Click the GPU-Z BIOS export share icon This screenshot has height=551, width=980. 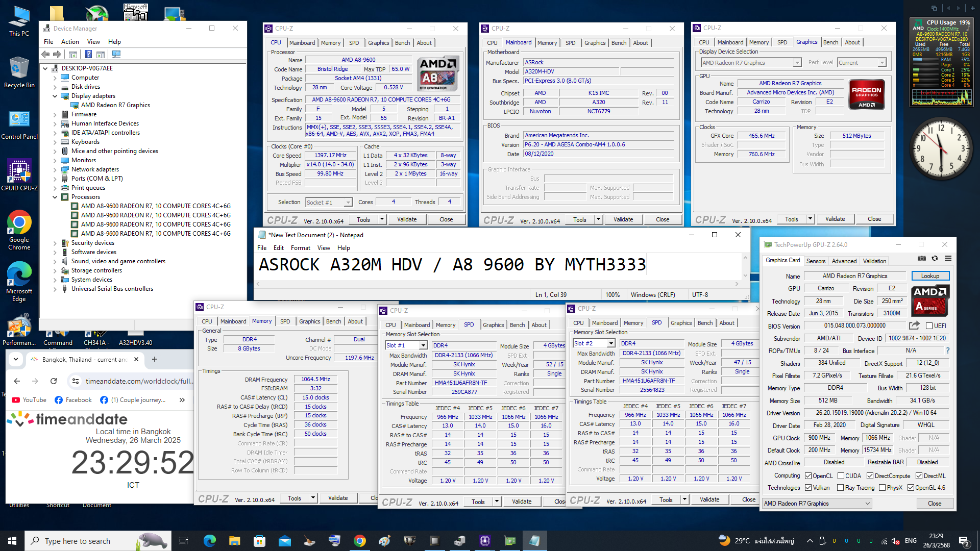coord(914,325)
